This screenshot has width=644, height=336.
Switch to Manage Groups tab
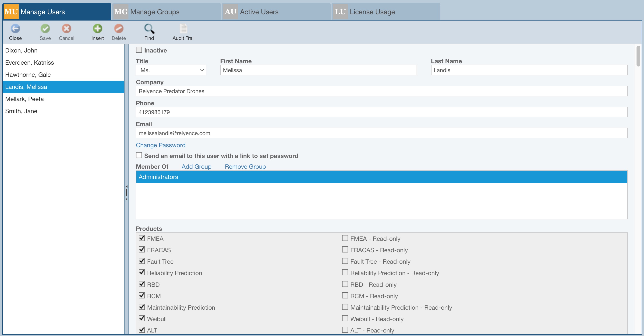155,12
